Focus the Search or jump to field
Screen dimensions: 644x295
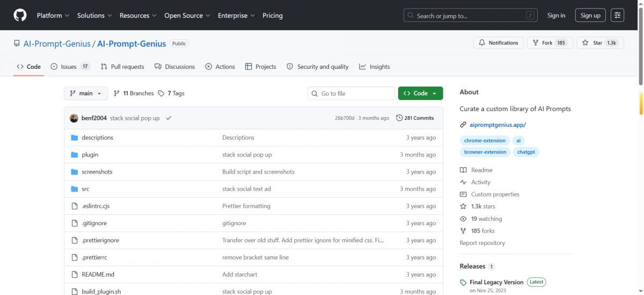tap(470, 16)
